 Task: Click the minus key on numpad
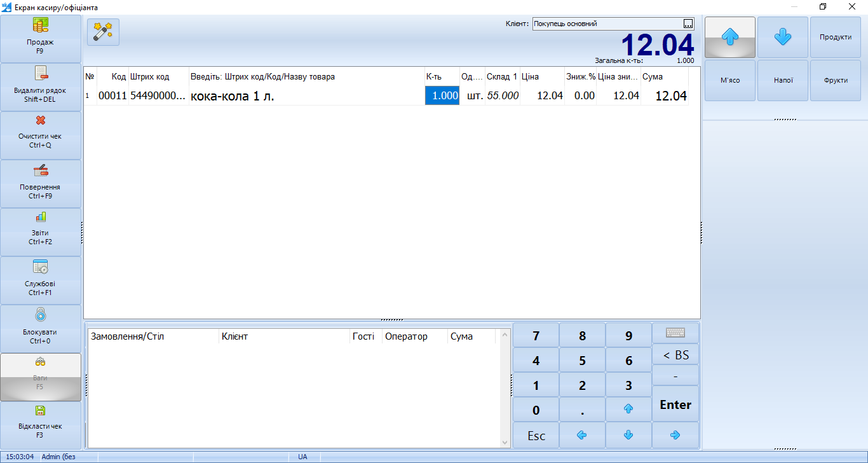tap(675, 375)
